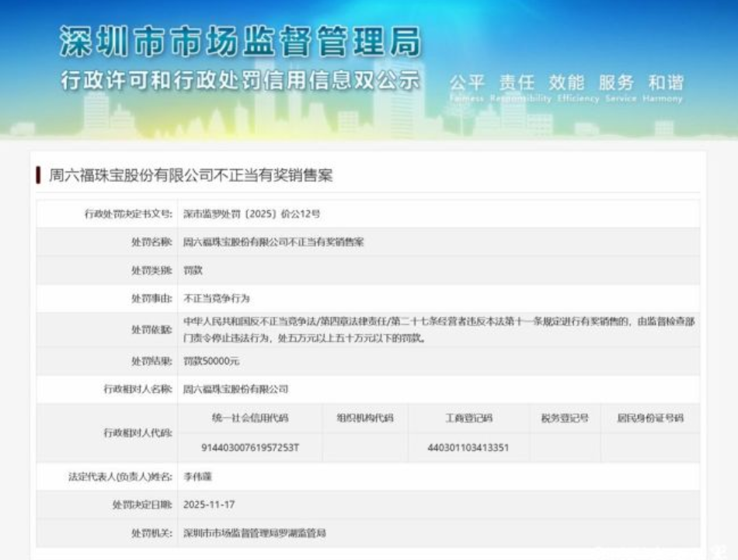Click the legal representative name 李伟蓬
Viewport: 738px width, 560px height.
(197, 477)
